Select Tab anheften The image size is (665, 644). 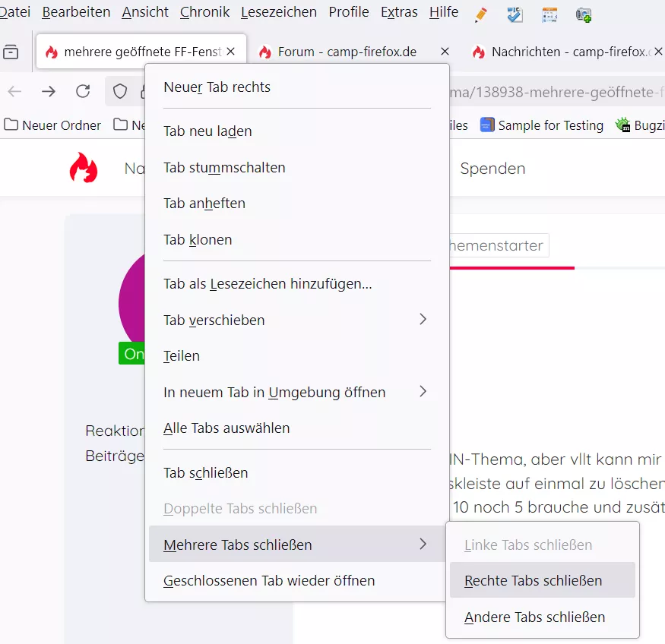tap(297, 204)
